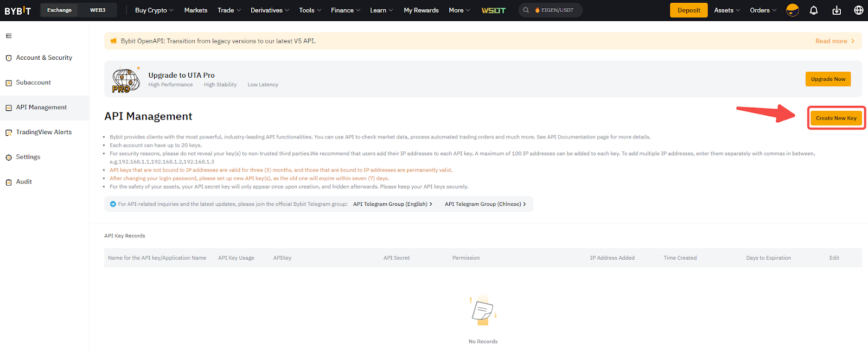The image size is (868, 352).
Task: Switch to the WEB3 toggle
Action: [x=98, y=10]
